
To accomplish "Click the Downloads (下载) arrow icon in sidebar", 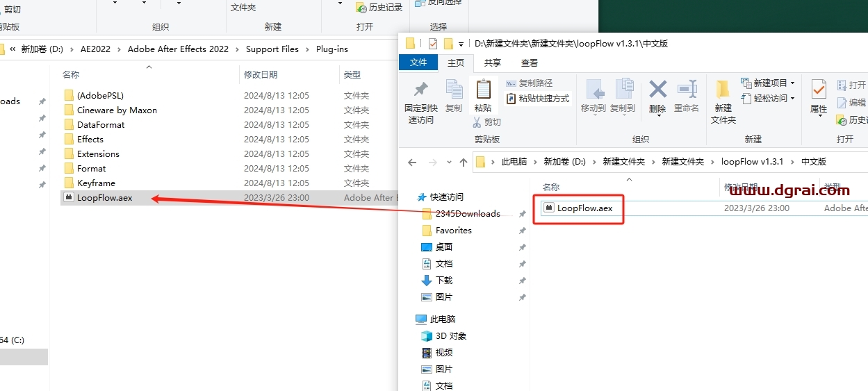I will coord(427,280).
